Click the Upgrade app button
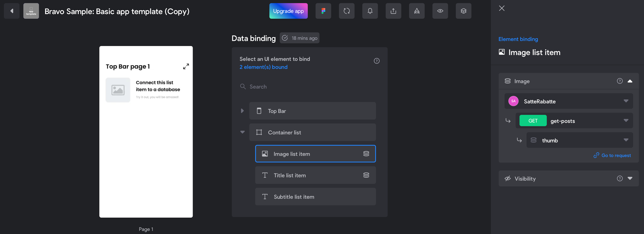 pyautogui.click(x=288, y=11)
